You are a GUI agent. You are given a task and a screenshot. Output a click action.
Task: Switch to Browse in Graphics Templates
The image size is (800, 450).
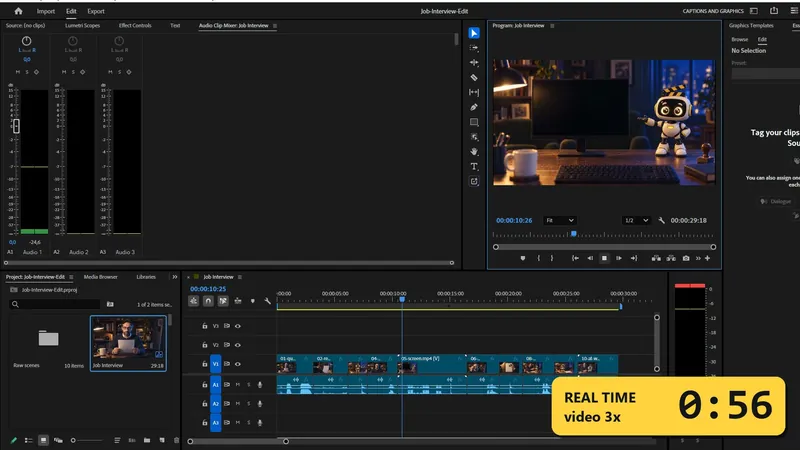pos(739,39)
